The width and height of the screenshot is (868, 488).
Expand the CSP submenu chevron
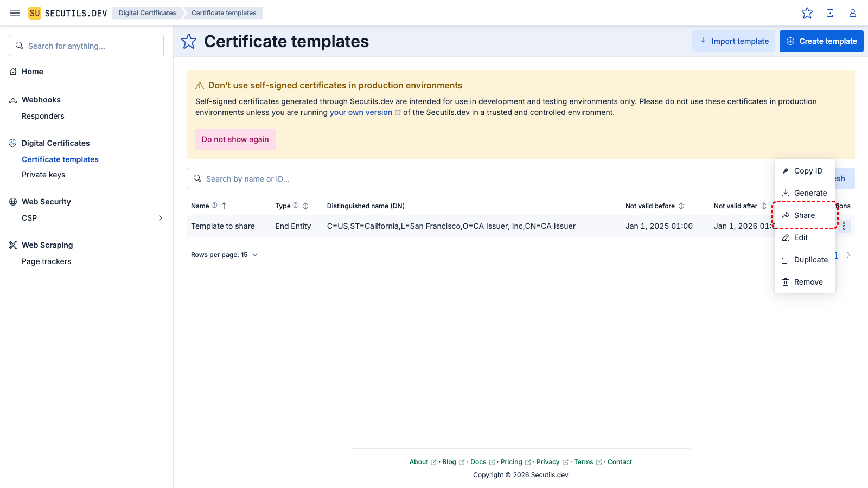coord(160,218)
